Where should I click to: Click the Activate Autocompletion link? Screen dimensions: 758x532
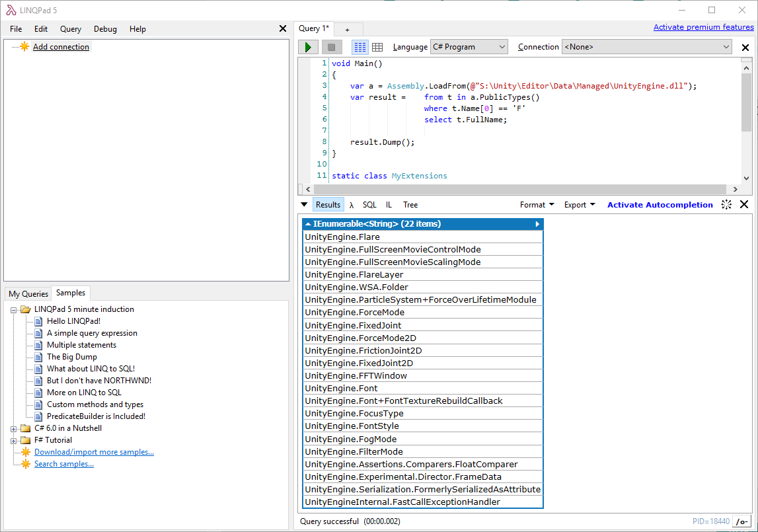[660, 205]
